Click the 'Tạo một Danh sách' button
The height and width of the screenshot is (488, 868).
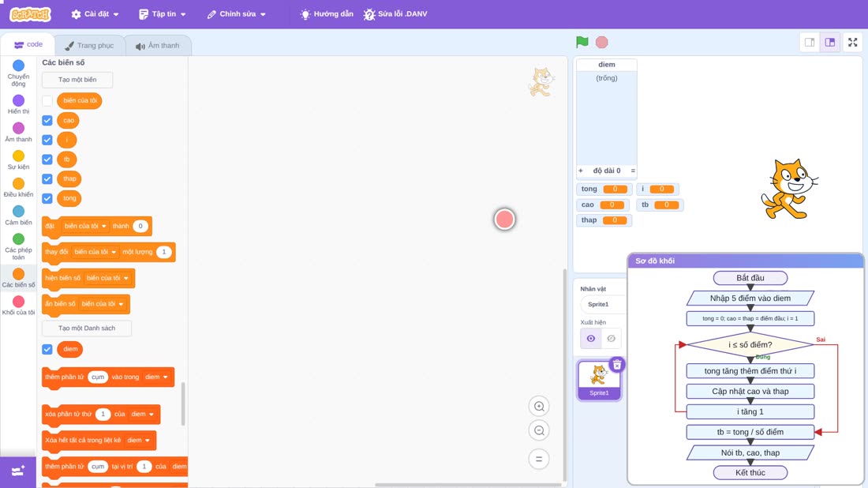(87, 328)
